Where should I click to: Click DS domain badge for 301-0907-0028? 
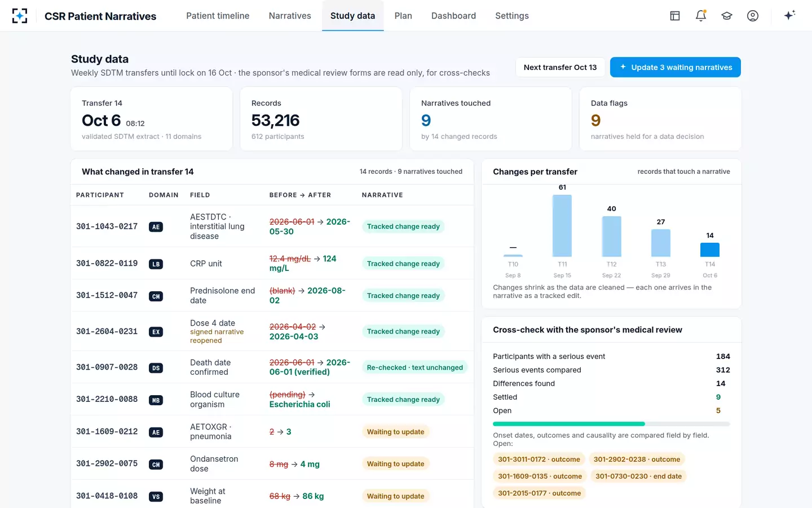tap(156, 368)
